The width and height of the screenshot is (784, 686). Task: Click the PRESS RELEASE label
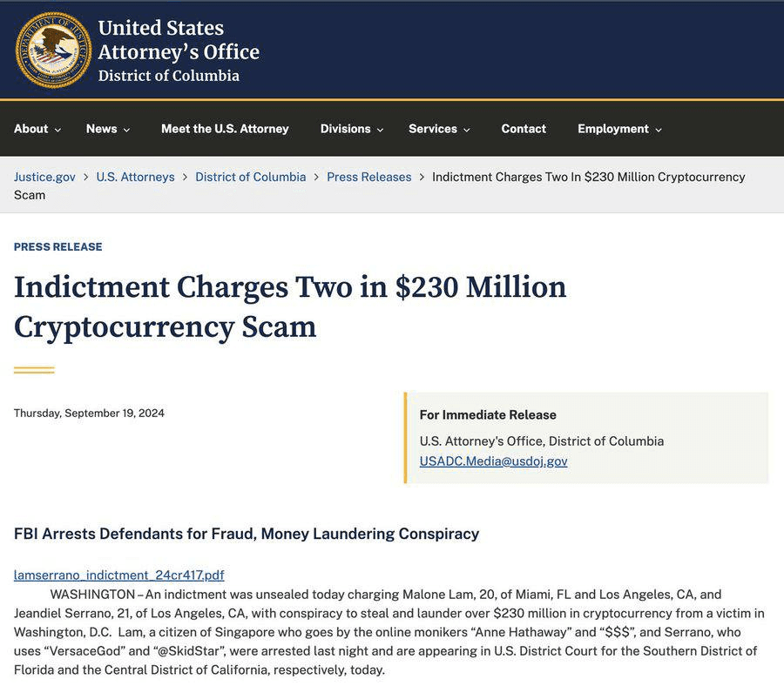[x=58, y=247]
